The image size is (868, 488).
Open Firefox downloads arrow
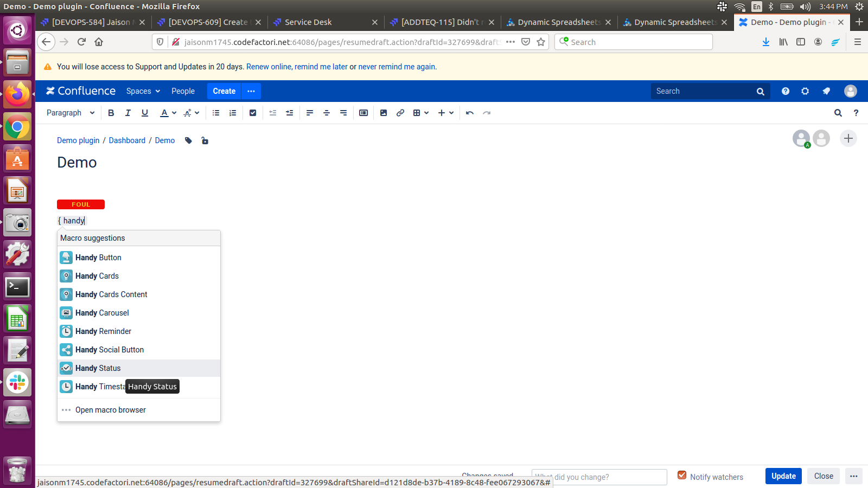coord(766,42)
